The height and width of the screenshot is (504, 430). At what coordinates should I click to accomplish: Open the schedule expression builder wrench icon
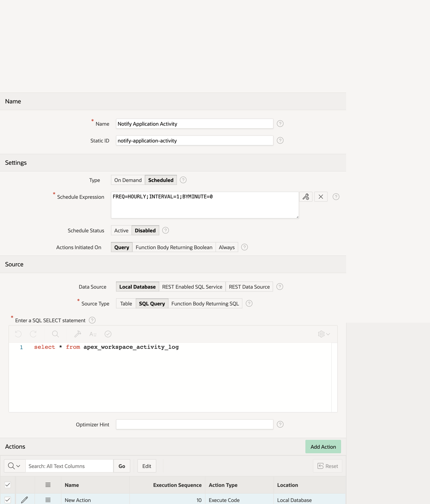(x=306, y=197)
